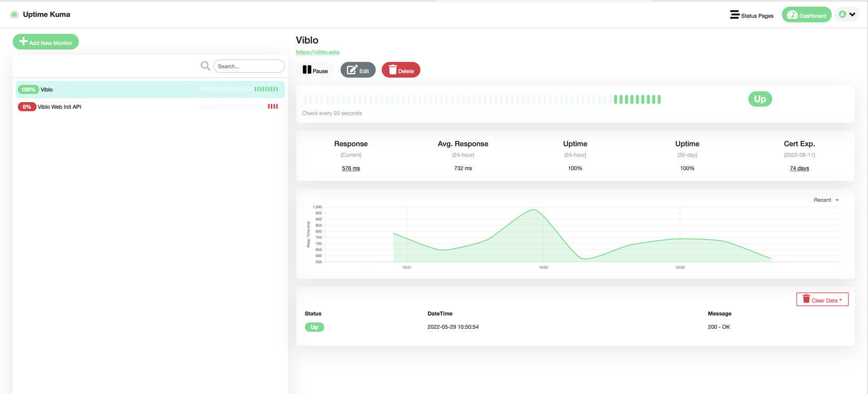Click the 0% badge for Viblo Web Init API
Screen dimensions: 868x394
(27, 107)
